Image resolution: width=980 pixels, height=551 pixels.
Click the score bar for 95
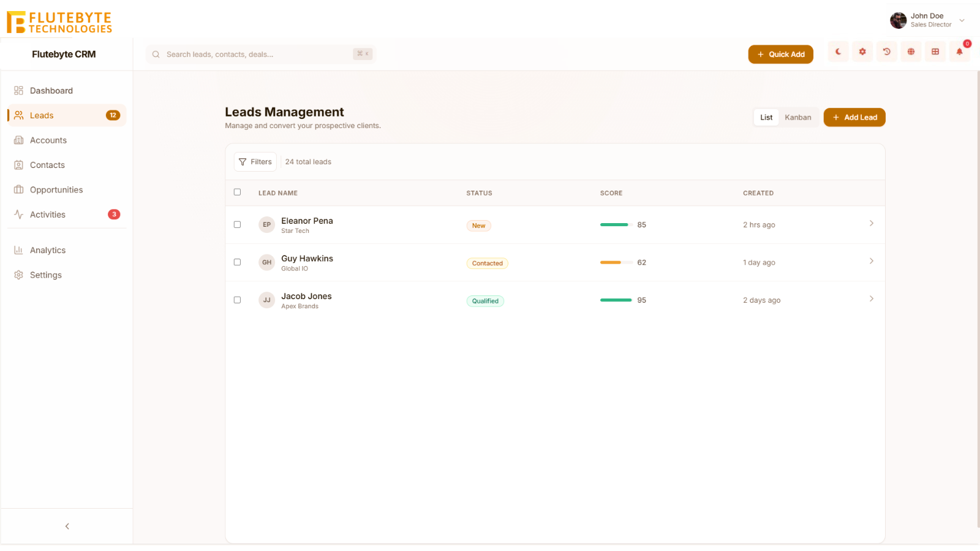616,300
